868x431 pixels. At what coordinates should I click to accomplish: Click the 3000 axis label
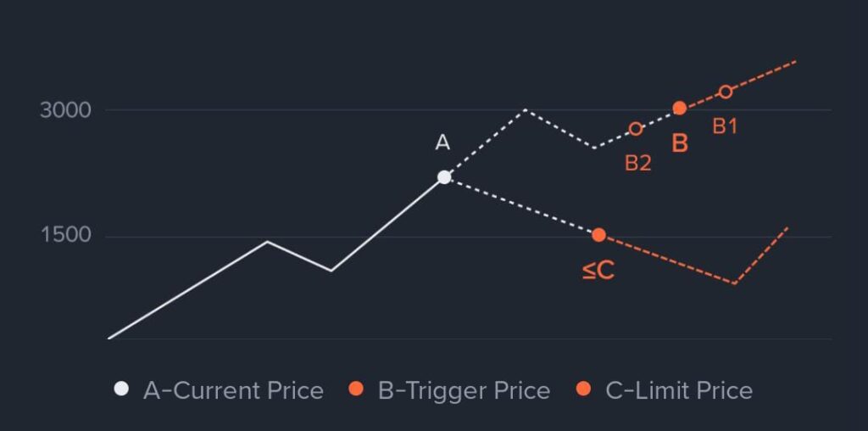pos(65,110)
